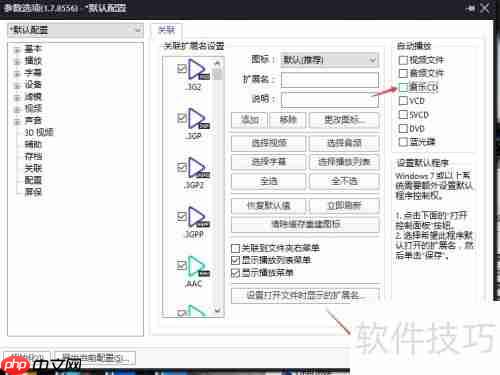Click 全选 to select all extensions
The height and width of the screenshot is (375, 500).
[x=268, y=182]
